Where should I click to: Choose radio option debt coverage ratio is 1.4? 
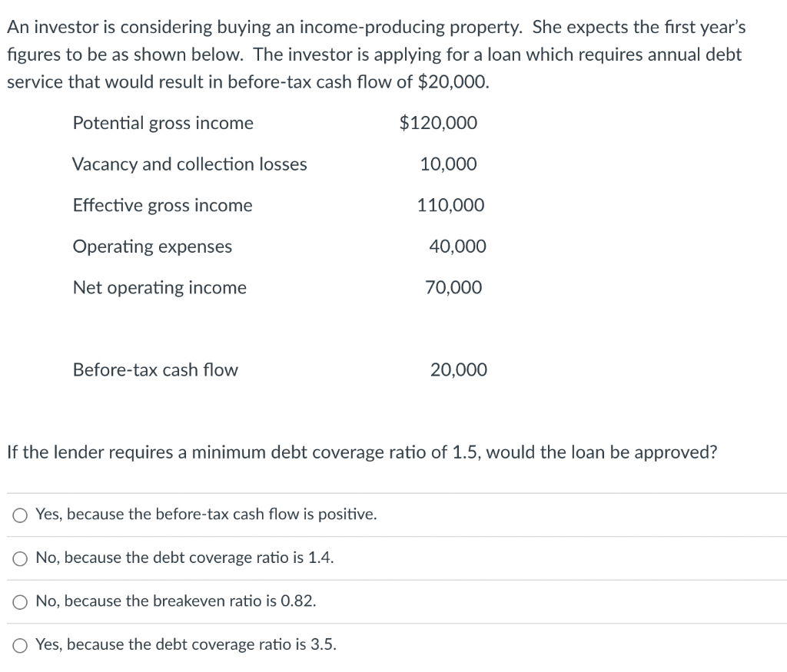[x=20, y=558]
